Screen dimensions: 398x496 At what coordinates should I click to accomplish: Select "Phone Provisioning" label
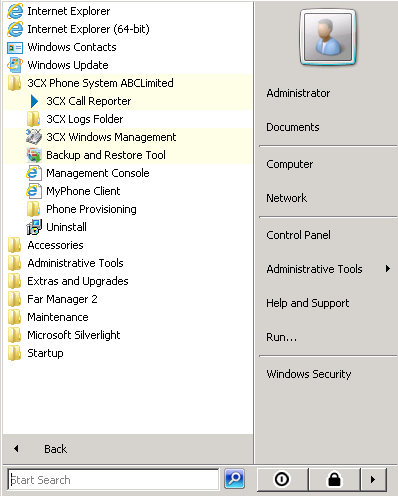click(x=91, y=209)
